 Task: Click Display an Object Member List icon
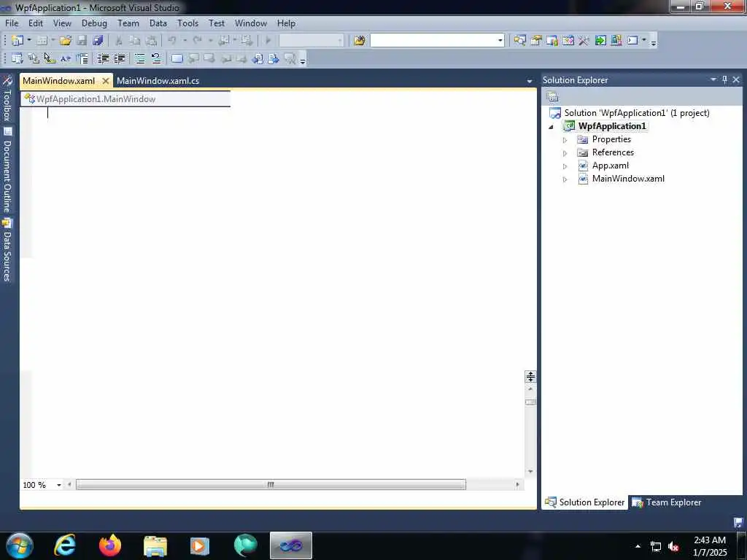(18, 58)
